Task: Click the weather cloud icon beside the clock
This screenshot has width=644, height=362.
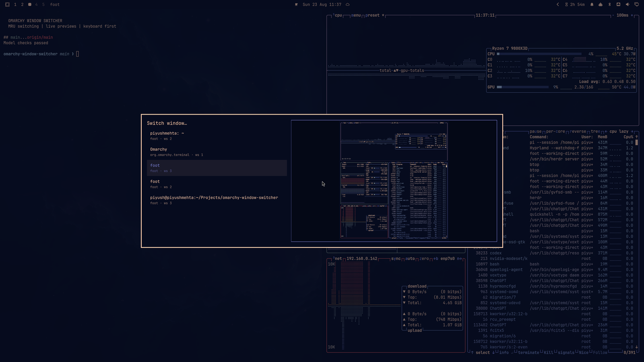Action: pyautogui.click(x=348, y=4)
